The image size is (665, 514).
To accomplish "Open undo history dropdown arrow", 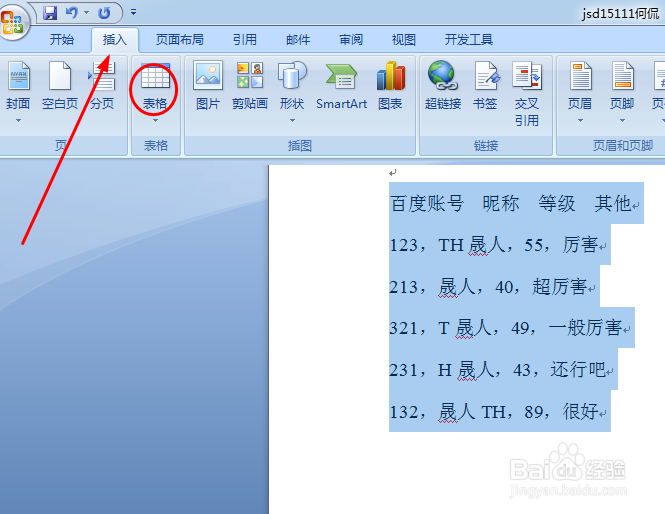I will point(87,13).
